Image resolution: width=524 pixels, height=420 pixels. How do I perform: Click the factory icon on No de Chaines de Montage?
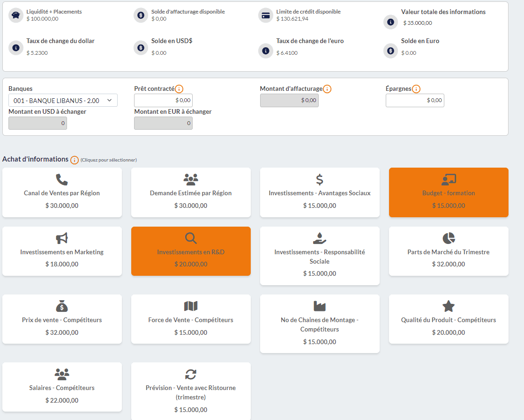[x=320, y=305]
